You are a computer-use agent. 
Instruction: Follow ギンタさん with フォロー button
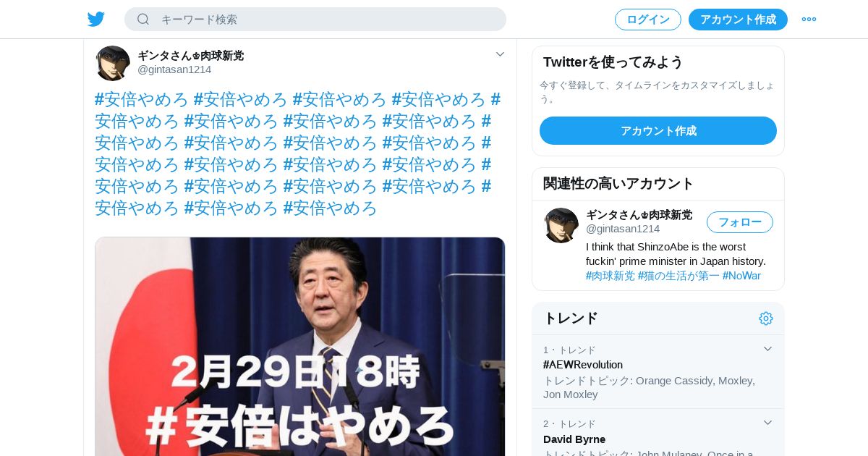click(740, 222)
